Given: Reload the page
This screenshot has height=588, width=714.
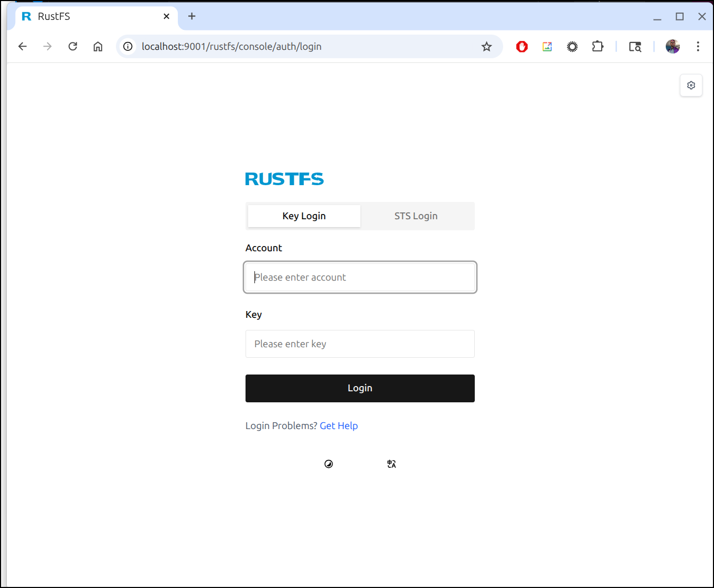Looking at the screenshot, I should point(73,47).
